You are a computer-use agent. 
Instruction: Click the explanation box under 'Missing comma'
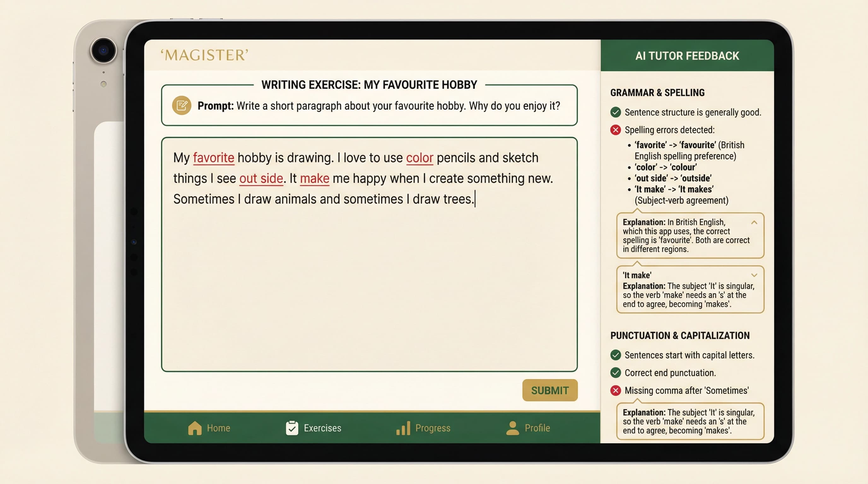coord(690,421)
